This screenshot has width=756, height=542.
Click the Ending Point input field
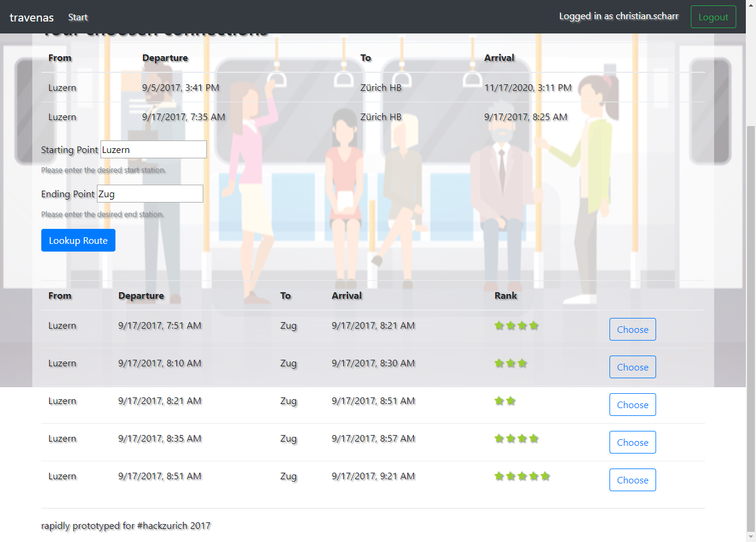pyautogui.click(x=150, y=194)
